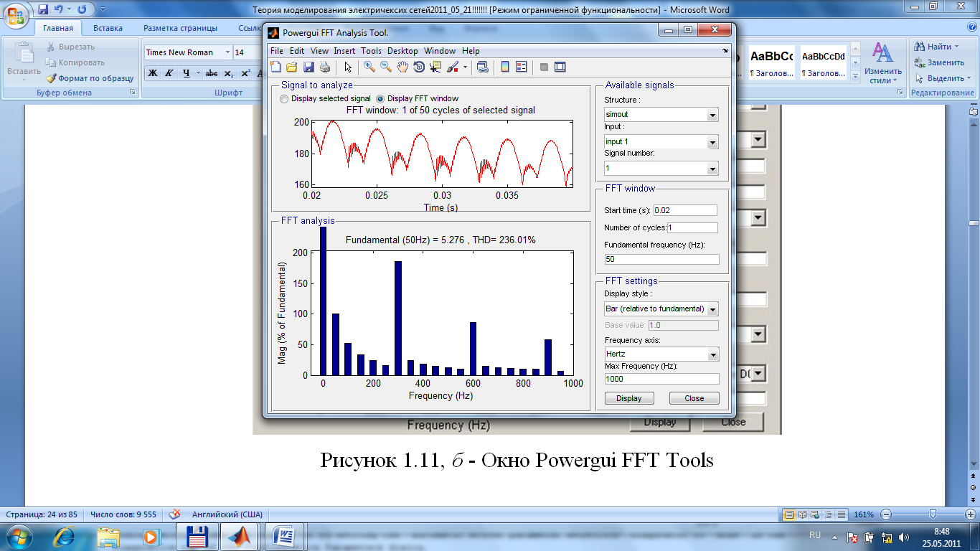Click Найти in Word's editing group
The image size is (980, 551).
937,47
